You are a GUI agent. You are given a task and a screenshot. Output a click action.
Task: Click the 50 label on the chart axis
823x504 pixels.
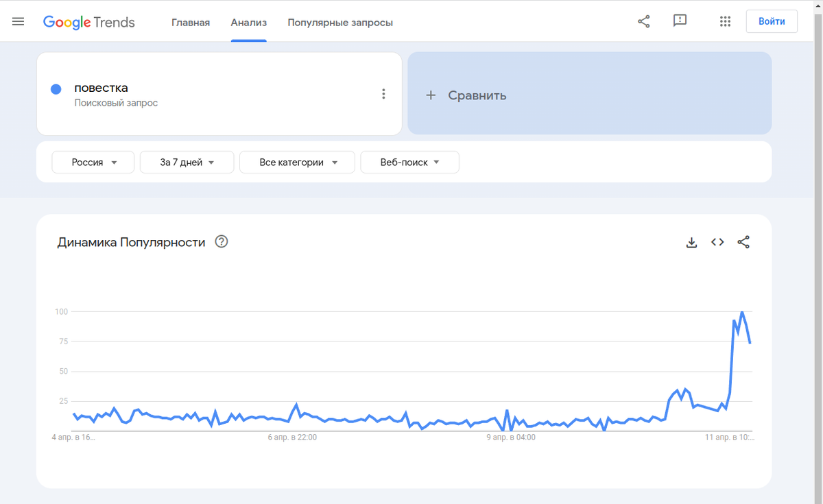pos(64,372)
